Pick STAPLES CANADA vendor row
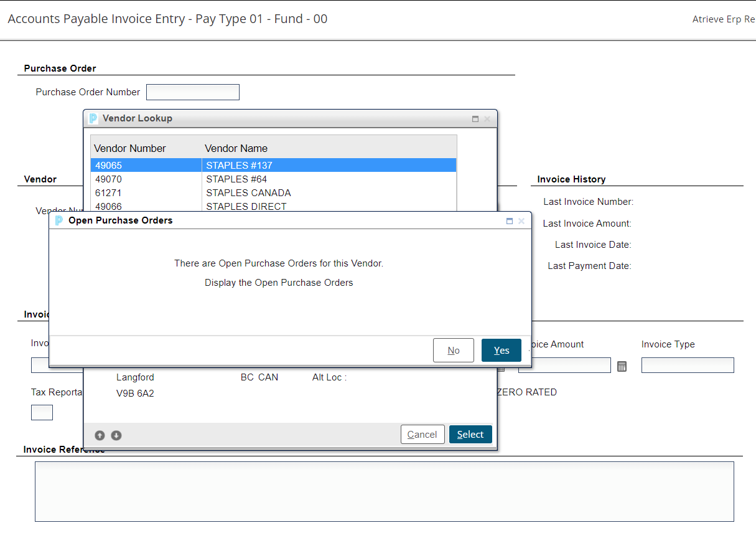 click(273, 193)
